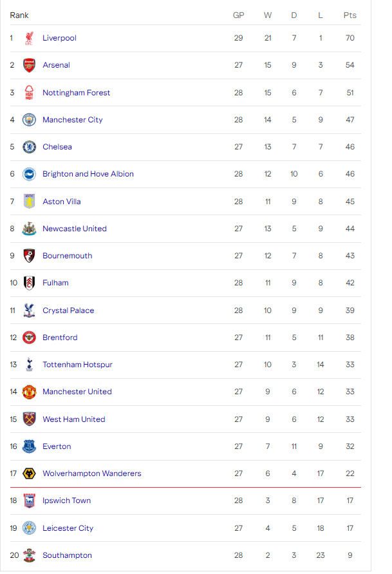The image size is (392, 574).
Task: Click the Arsenal club crest icon
Action: click(x=29, y=65)
